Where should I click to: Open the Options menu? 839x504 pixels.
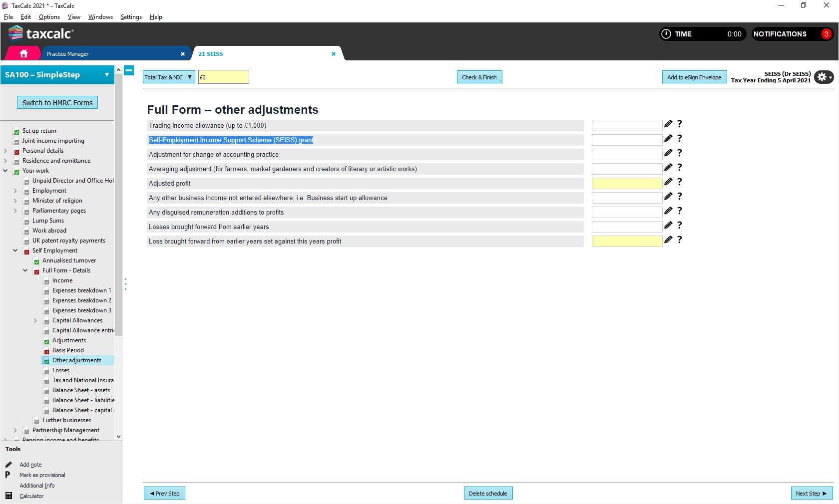pyautogui.click(x=49, y=17)
